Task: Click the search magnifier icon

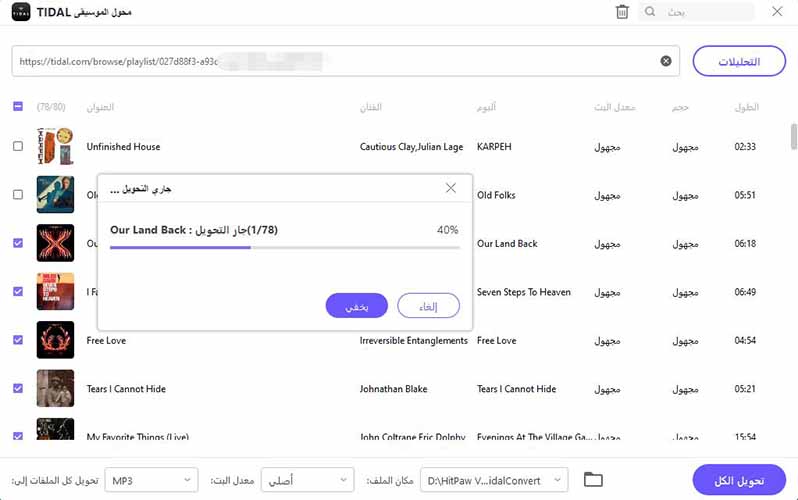Action: click(x=650, y=12)
